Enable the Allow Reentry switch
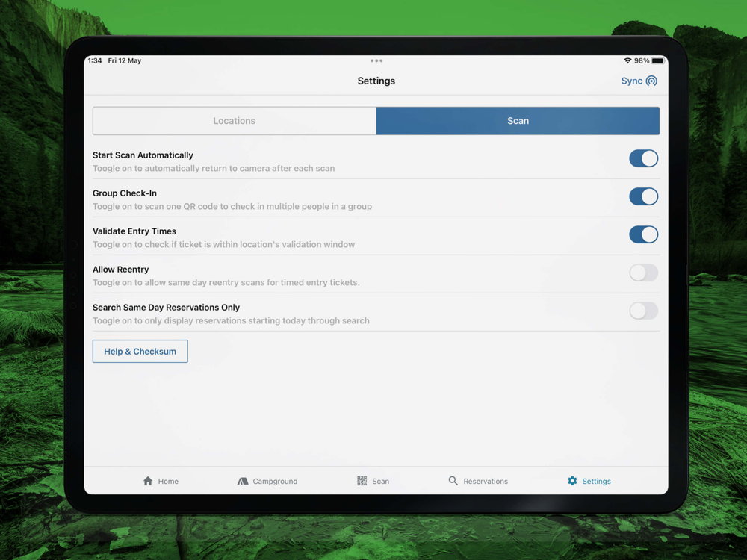This screenshot has height=560, width=747. pyautogui.click(x=644, y=273)
